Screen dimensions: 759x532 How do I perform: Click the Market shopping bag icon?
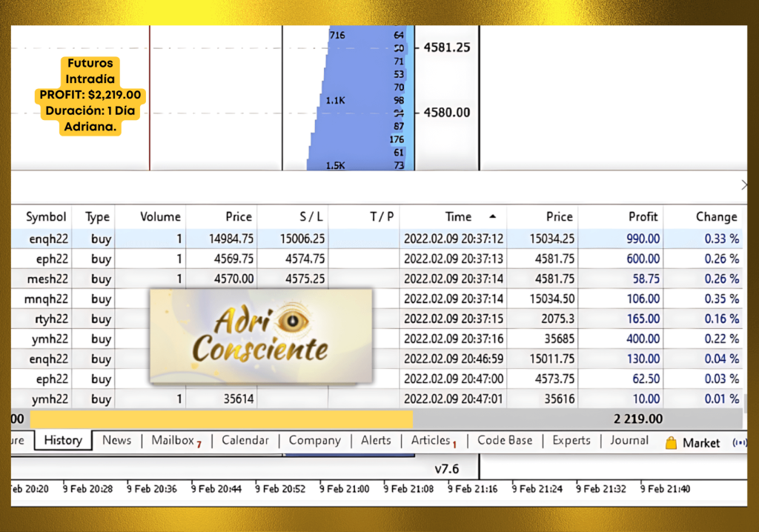click(672, 443)
